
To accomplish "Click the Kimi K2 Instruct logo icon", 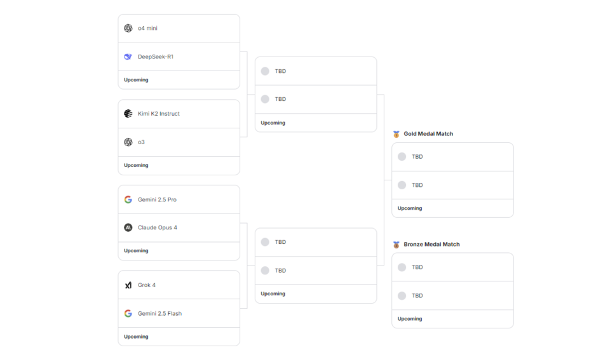I will point(128,114).
